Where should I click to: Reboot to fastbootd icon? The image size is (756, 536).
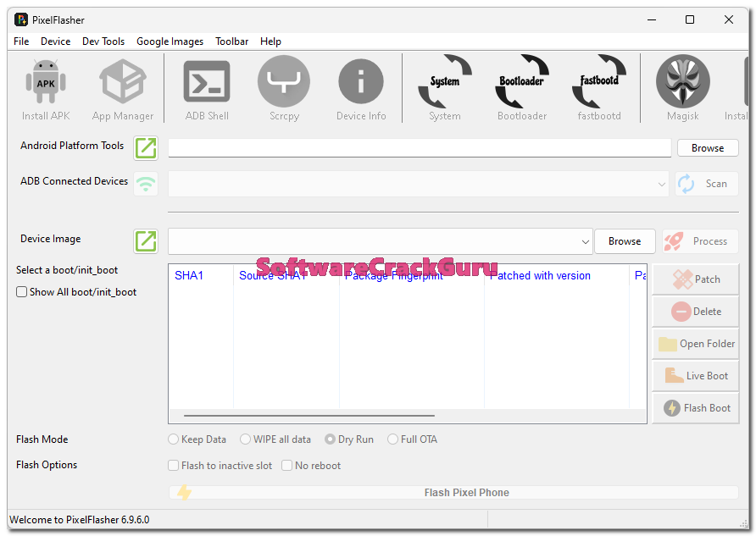(599, 82)
